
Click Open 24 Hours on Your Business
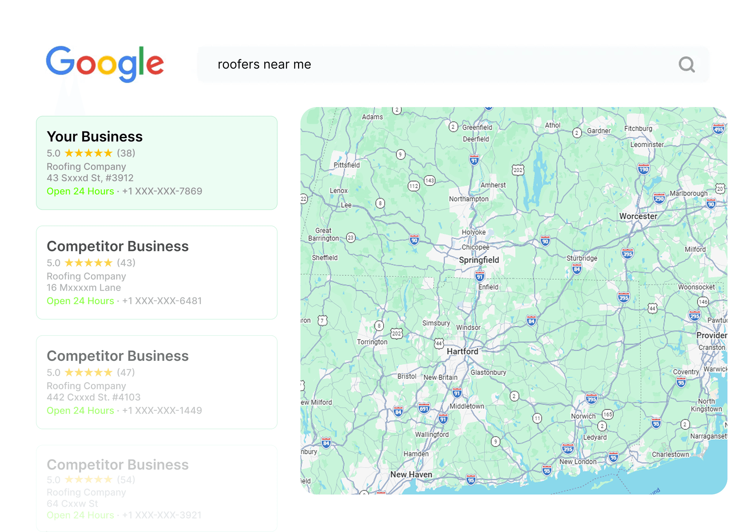point(80,191)
